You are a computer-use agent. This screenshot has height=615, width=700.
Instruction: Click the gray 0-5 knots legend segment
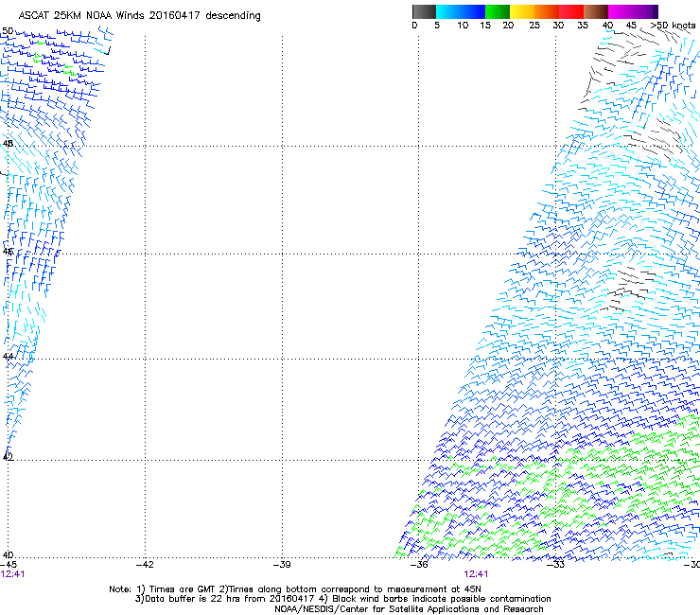[x=424, y=11]
